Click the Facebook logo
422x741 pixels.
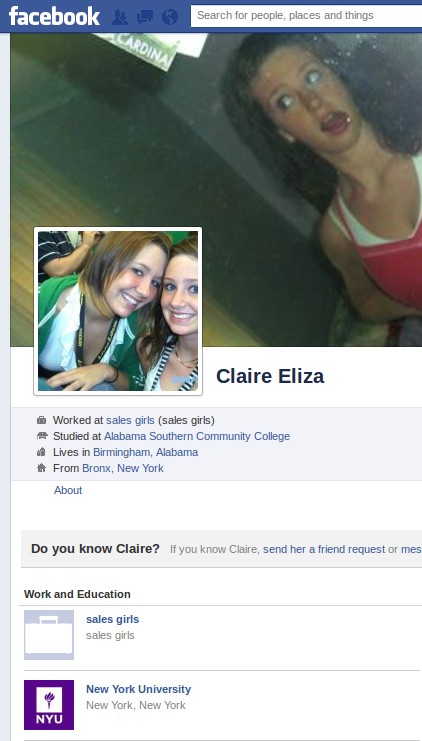point(54,16)
